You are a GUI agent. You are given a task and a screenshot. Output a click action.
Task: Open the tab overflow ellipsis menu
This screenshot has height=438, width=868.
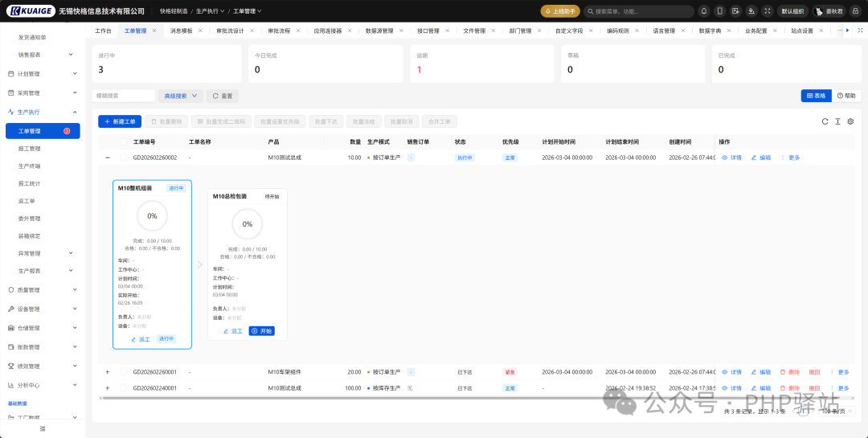pos(841,31)
